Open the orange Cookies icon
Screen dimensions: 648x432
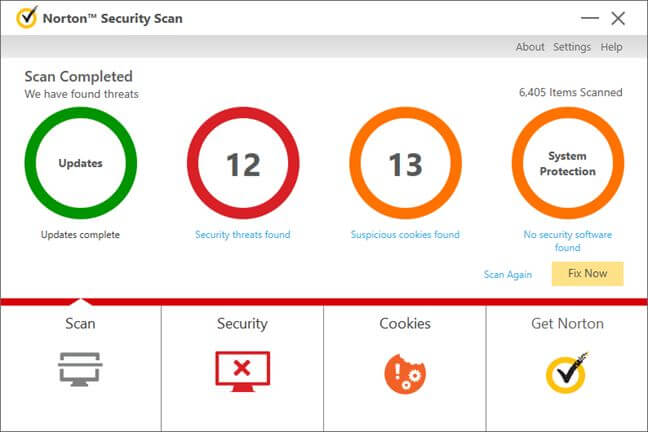tap(405, 374)
